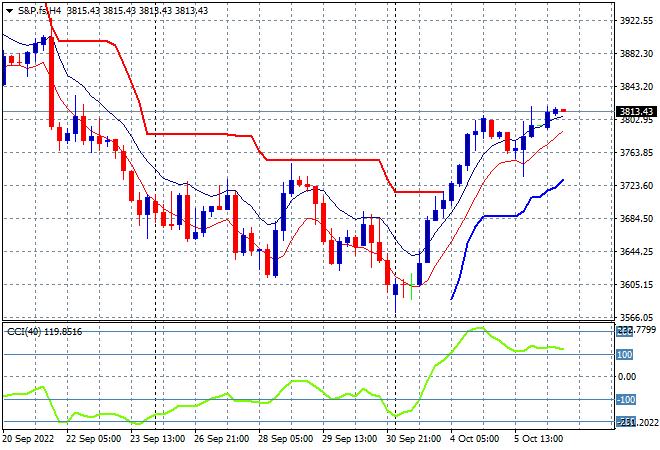Click the 30 Sep 21:00 time label
This screenshot has height=450, width=660.
pyautogui.click(x=413, y=439)
